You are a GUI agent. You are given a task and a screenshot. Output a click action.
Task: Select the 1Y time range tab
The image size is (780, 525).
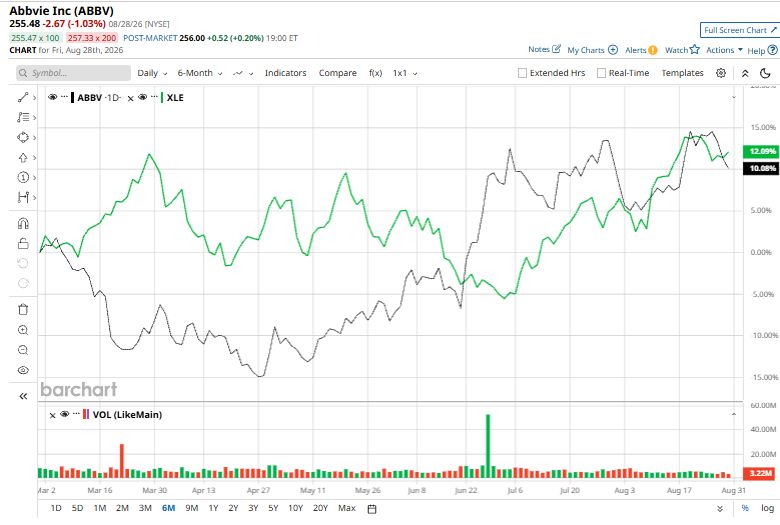coord(213,508)
